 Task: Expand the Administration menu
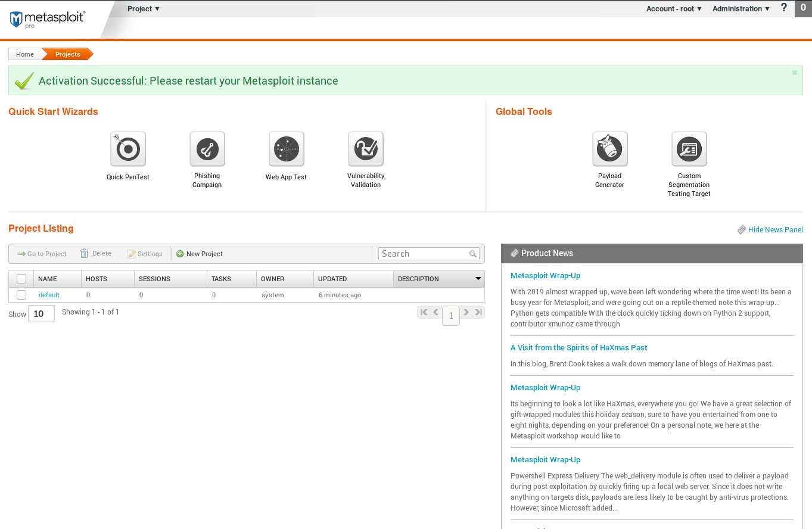pos(741,9)
